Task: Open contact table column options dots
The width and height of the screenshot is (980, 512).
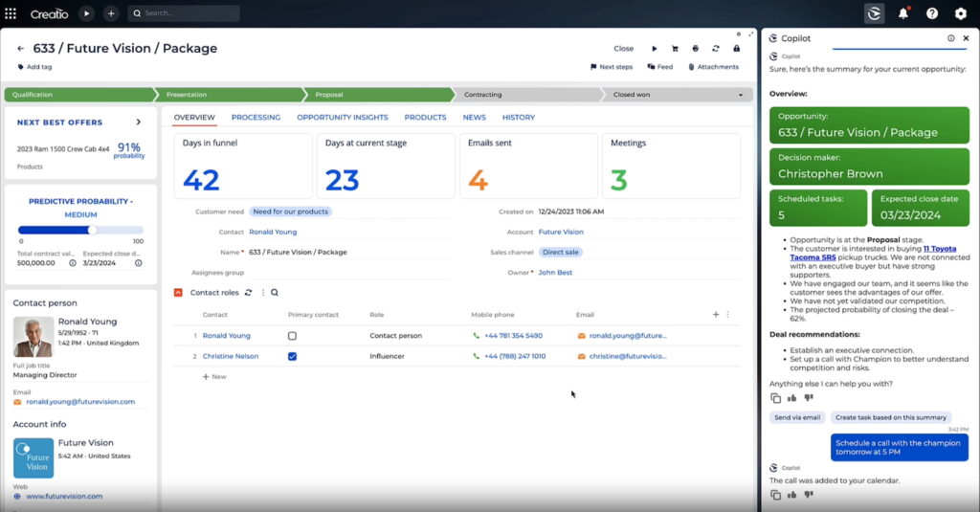Action: click(727, 315)
